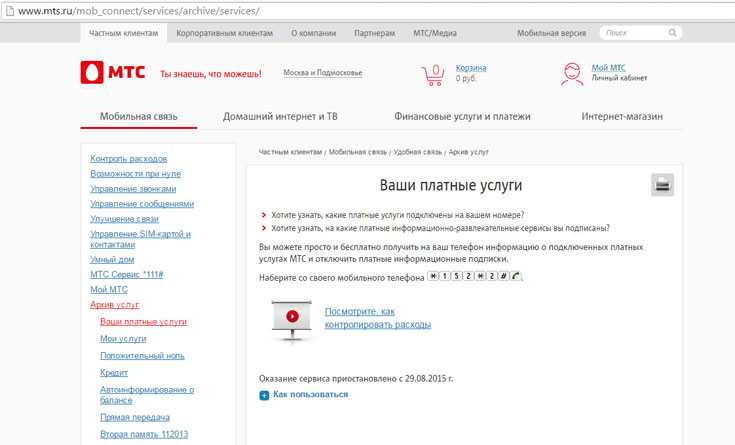Open the МТС/Медиа tab
Image resolution: width=735 pixels, height=445 pixels.
click(435, 33)
